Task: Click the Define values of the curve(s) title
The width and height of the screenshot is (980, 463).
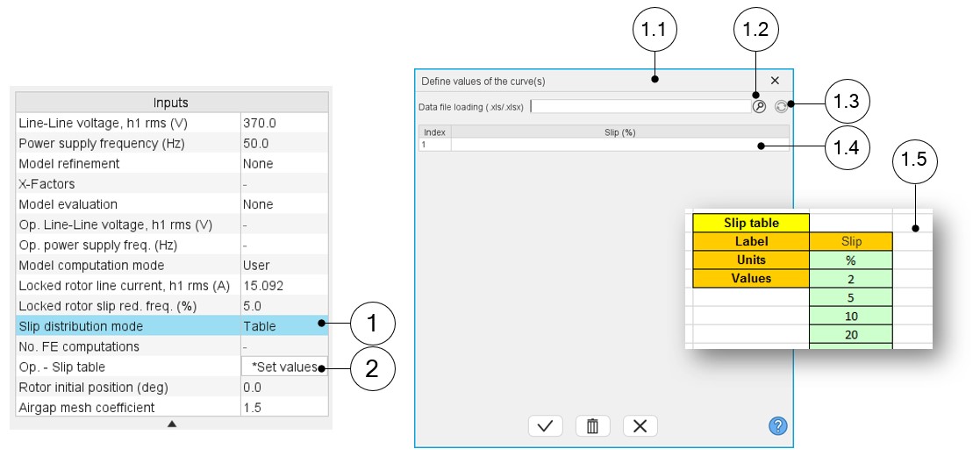Action: 483,82
